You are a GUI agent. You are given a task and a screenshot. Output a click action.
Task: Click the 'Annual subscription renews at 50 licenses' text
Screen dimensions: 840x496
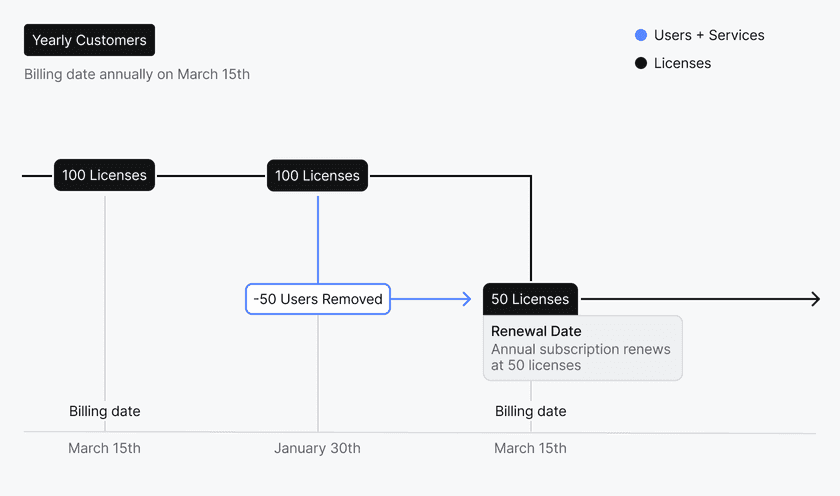click(x=580, y=357)
